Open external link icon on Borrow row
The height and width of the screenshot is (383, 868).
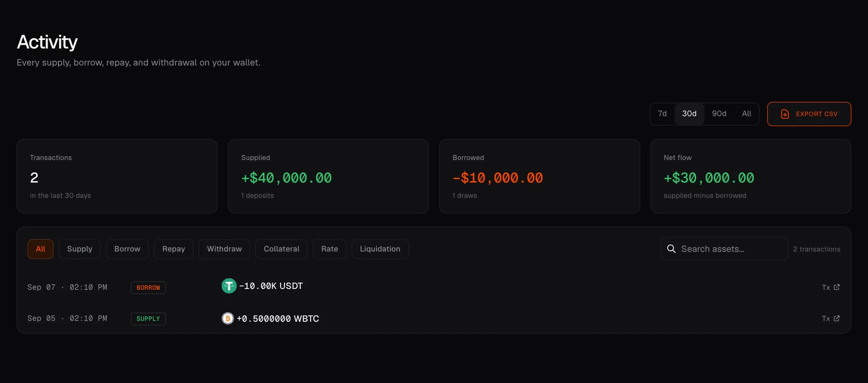(837, 287)
